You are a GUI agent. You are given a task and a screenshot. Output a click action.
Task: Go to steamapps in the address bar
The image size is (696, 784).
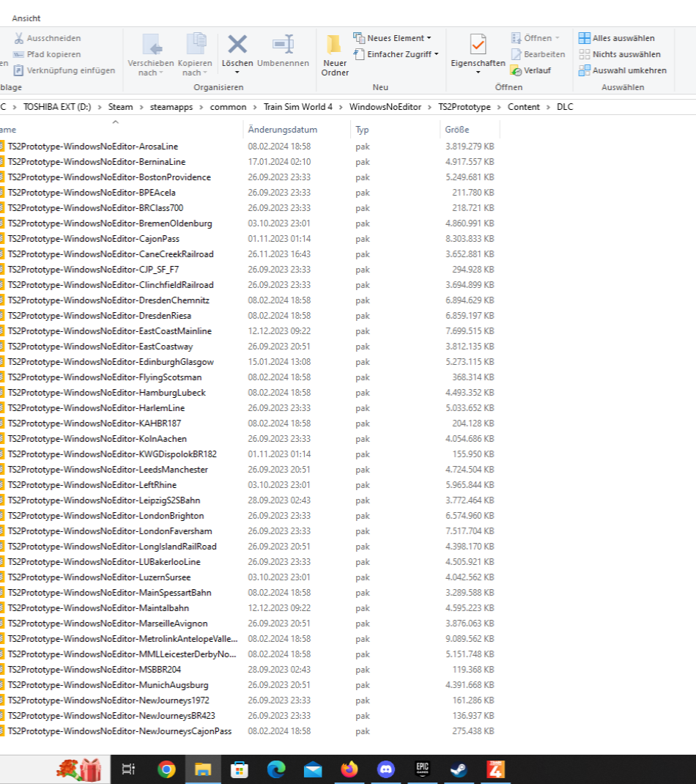pos(171,107)
